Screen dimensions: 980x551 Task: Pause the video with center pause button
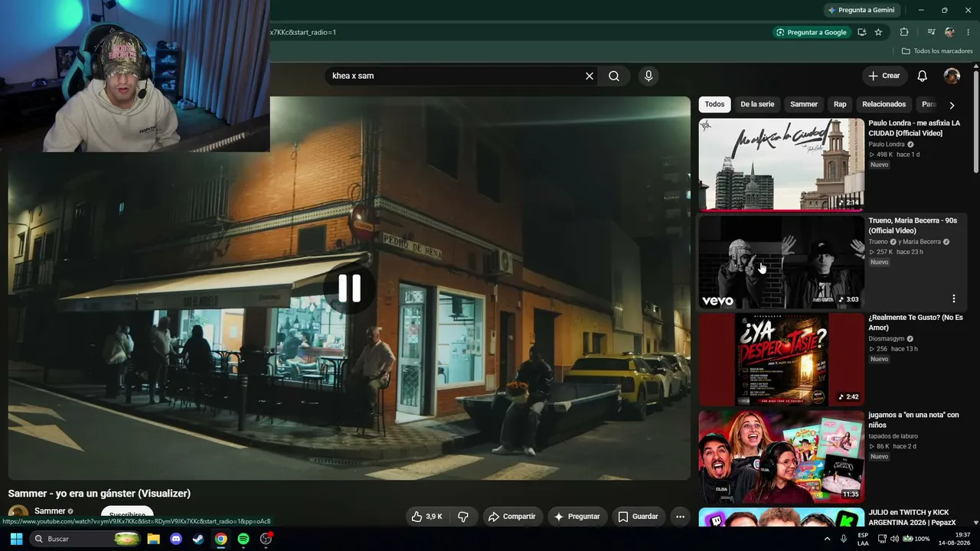coord(349,288)
